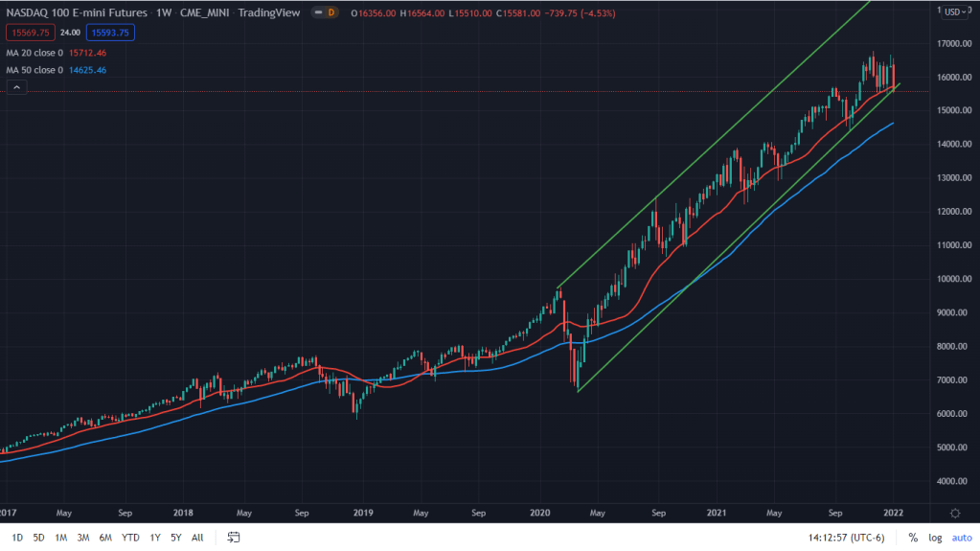
Task: Click the 16000.00 level on price axis
Action: click(x=952, y=78)
